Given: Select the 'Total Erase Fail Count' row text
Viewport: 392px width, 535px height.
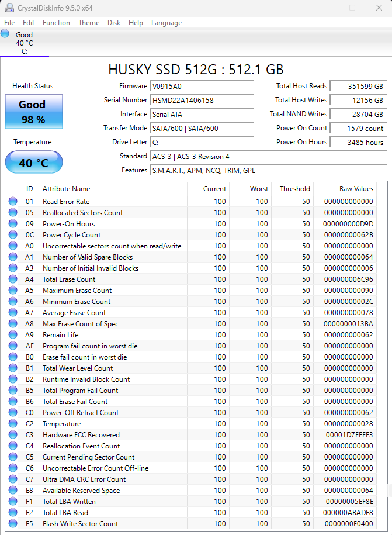Looking at the screenshot, I should 75,401.
